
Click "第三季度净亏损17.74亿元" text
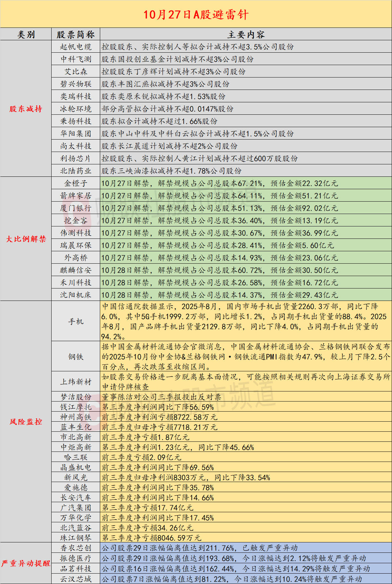coord(147,508)
